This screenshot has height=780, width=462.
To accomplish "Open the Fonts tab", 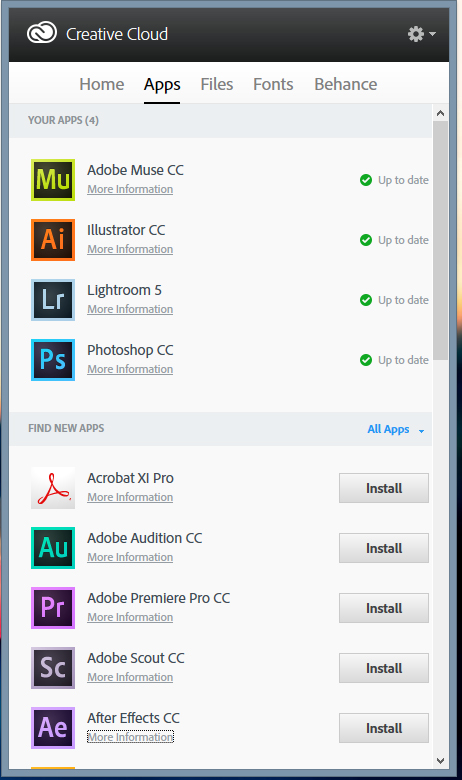I will click(x=273, y=84).
